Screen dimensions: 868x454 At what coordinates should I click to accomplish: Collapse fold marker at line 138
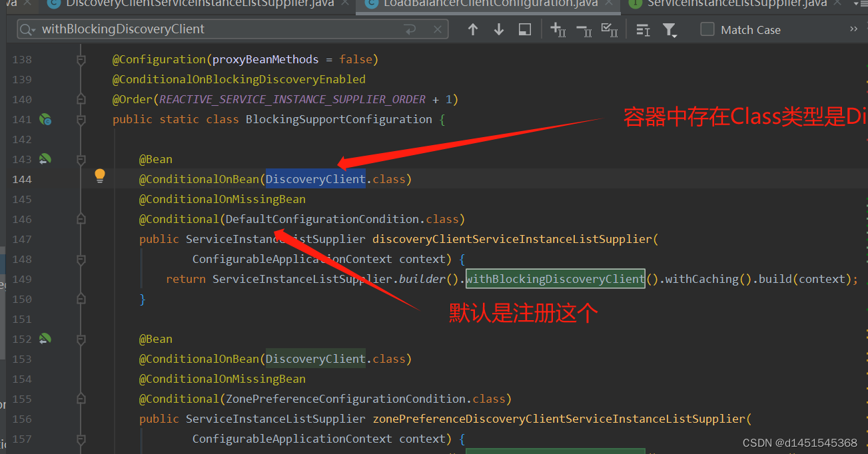(81, 60)
